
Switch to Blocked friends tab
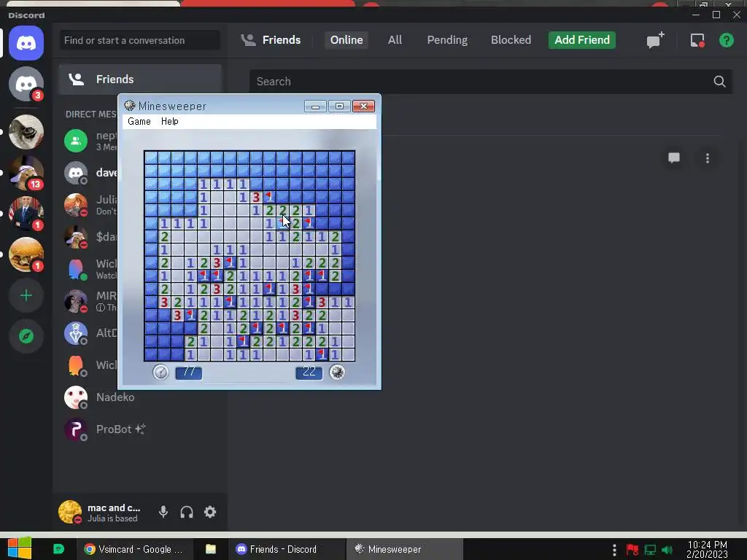511,40
